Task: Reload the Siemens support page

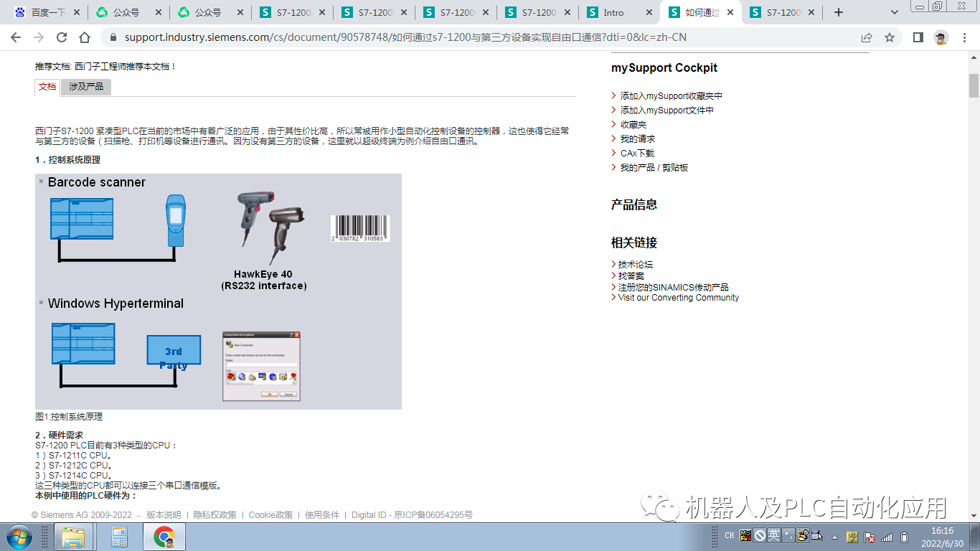Action: pos(62,37)
